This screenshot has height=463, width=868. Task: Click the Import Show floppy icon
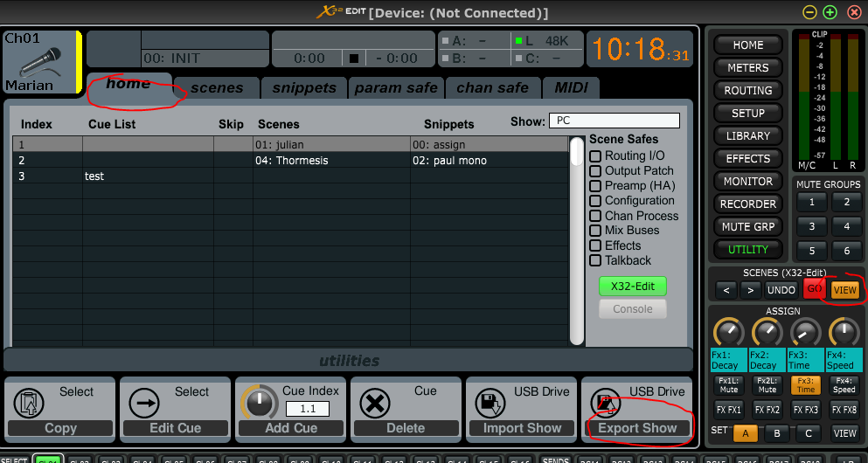click(490, 404)
